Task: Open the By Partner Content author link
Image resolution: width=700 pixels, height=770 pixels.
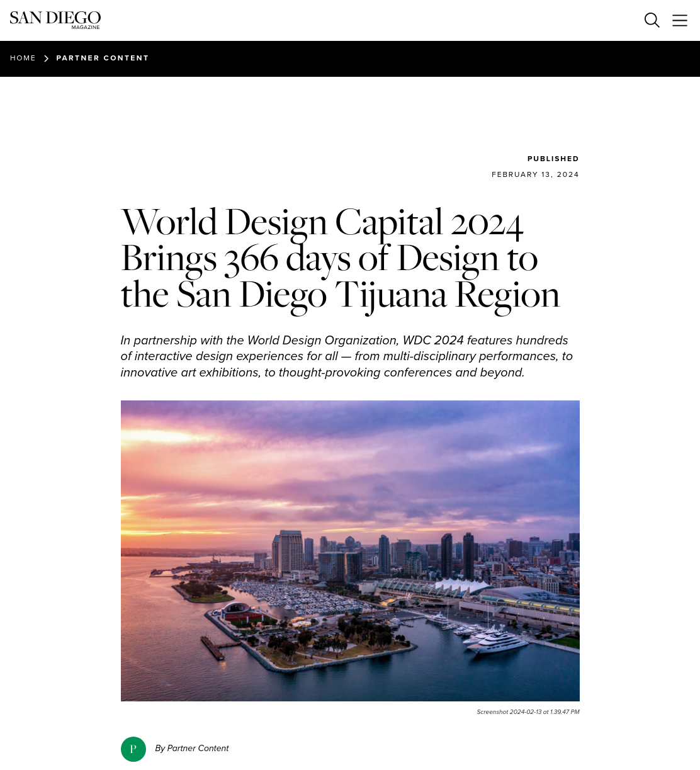Action: 192,748
